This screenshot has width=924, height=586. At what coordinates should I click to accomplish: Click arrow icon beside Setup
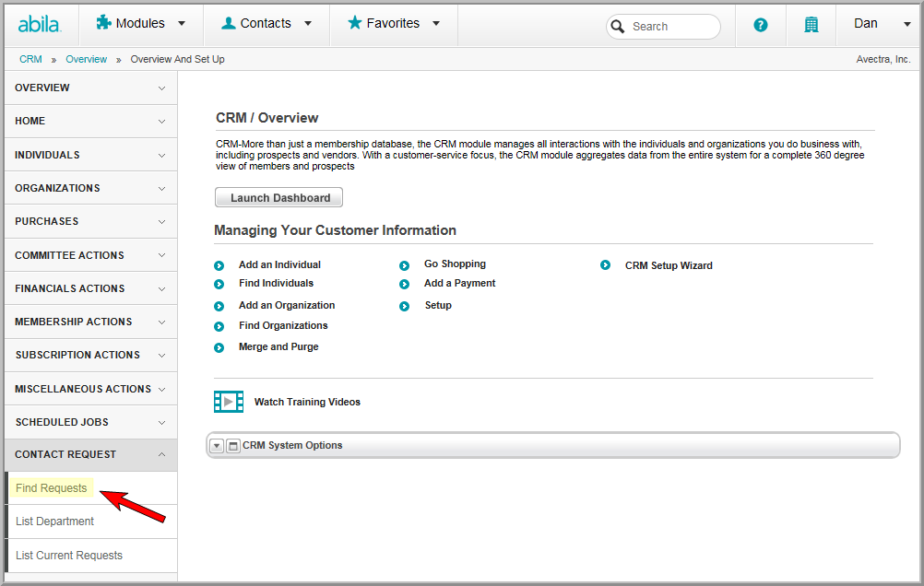[404, 306]
